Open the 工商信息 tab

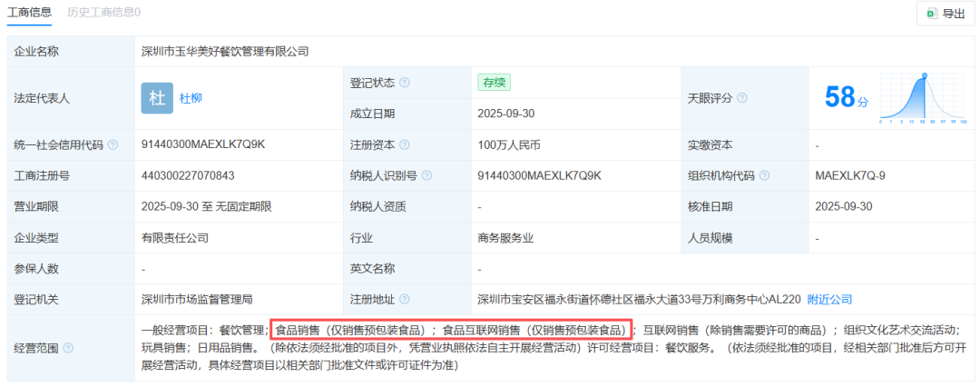pos(29,12)
